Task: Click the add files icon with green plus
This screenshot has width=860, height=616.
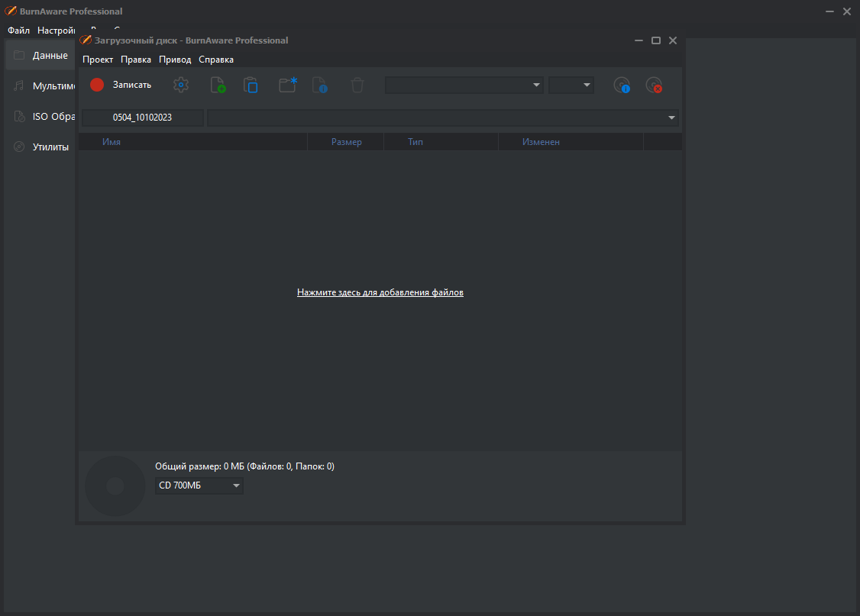Action: [x=218, y=85]
